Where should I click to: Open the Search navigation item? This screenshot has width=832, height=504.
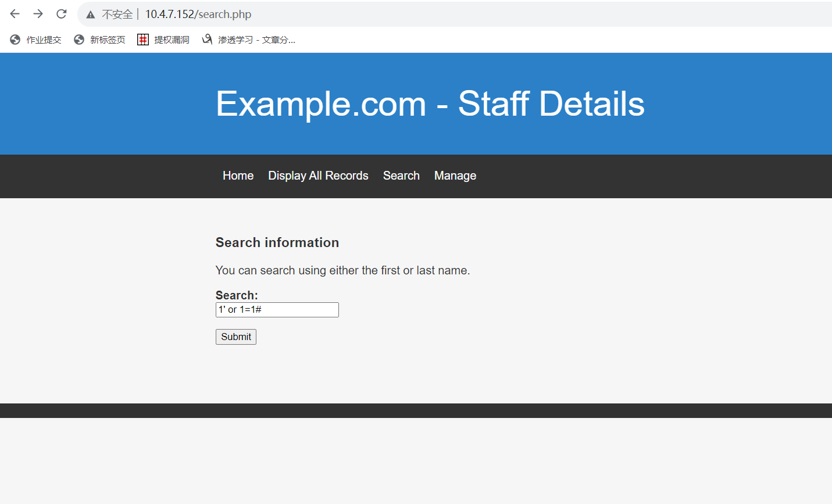tap(401, 176)
